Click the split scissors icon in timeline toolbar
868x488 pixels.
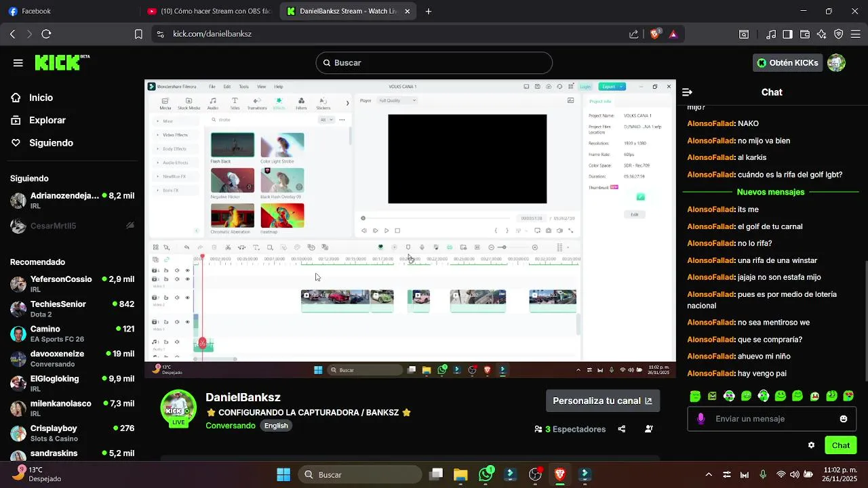pos(228,247)
